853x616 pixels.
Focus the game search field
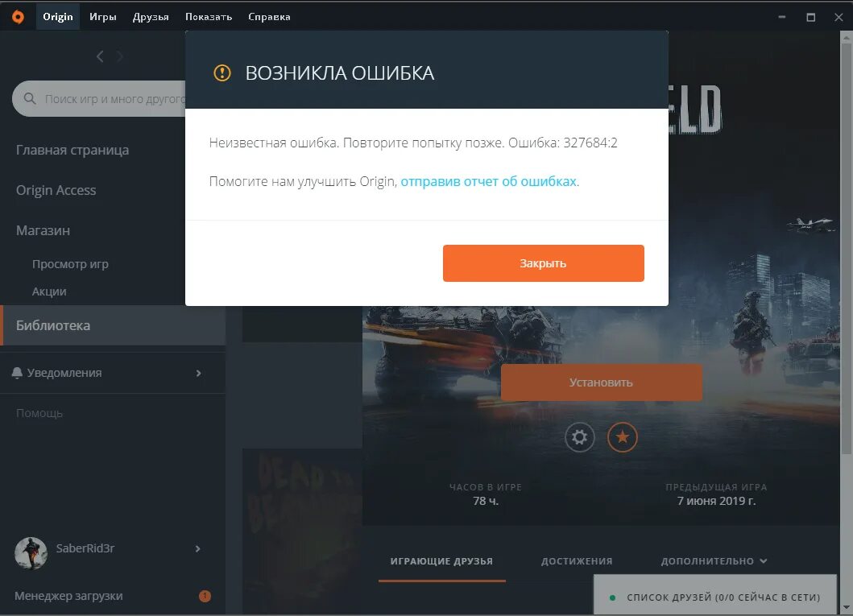click(x=99, y=98)
